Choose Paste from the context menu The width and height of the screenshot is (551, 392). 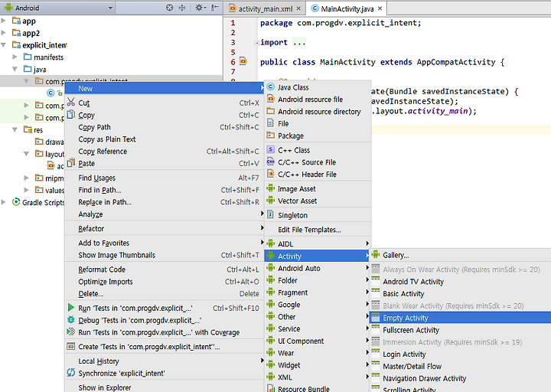(x=165, y=164)
